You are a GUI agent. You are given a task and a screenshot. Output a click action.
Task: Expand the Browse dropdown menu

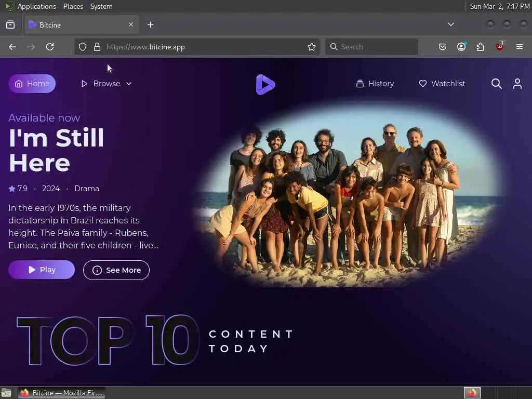106,84
